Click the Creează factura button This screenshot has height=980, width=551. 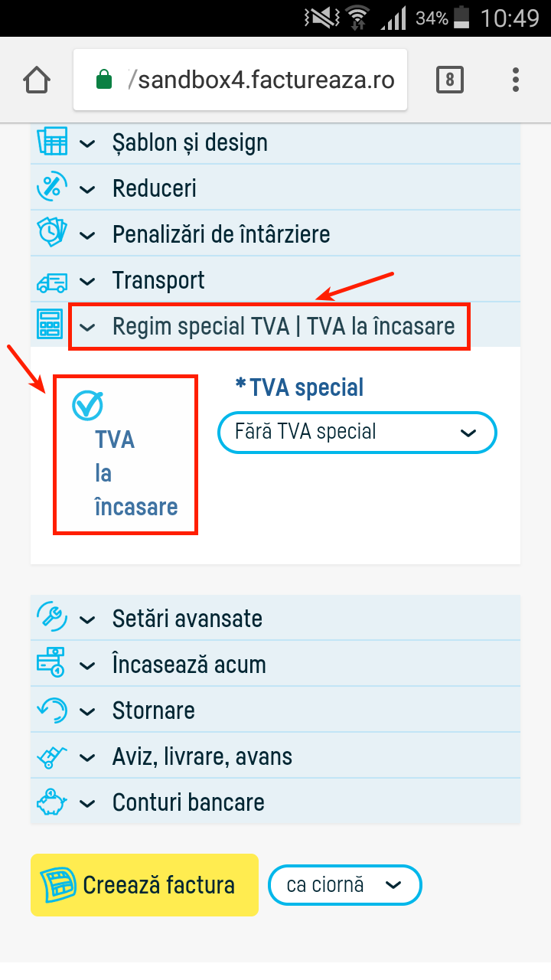144,884
